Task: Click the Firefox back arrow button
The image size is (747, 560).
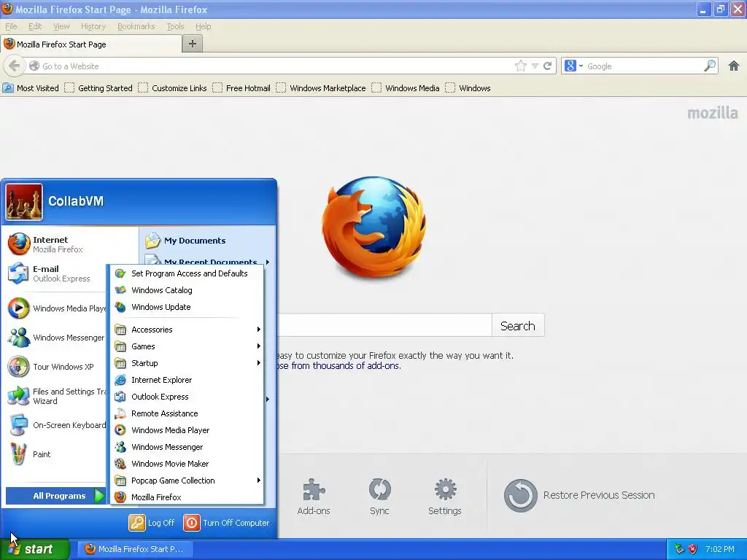Action: (x=14, y=66)
